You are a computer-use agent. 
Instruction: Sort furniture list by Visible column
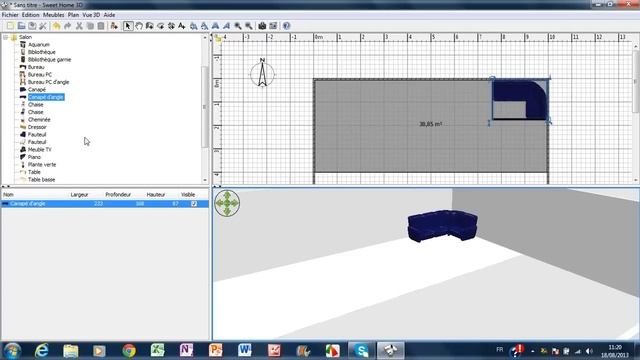point(188,195)
